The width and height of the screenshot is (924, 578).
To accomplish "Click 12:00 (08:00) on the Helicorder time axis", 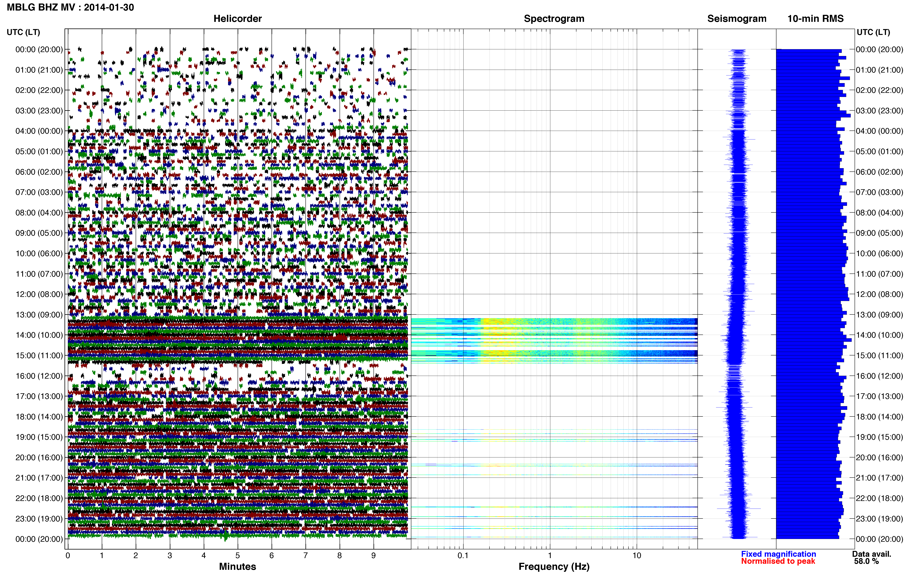I will 39,294.
